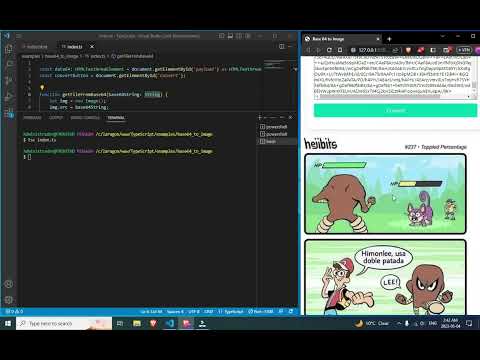Split the editor to the right
Viewport: 480px width, 360px height.
coord(282,47)
